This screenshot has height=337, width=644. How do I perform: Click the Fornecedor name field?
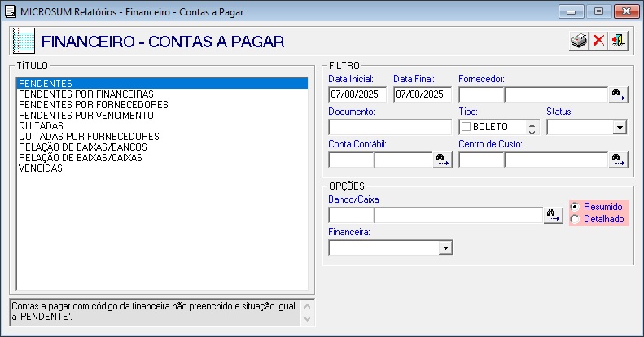tap(556, 94)
